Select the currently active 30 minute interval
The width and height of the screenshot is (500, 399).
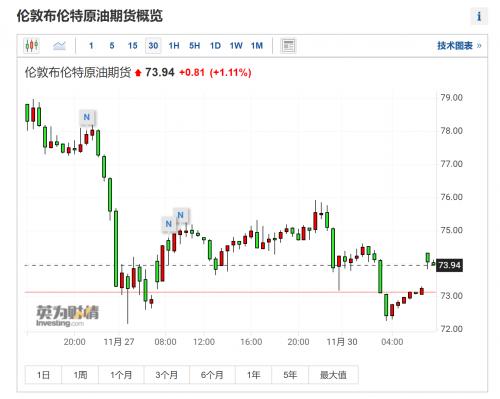pyautogui.click(x=153, y=46)
